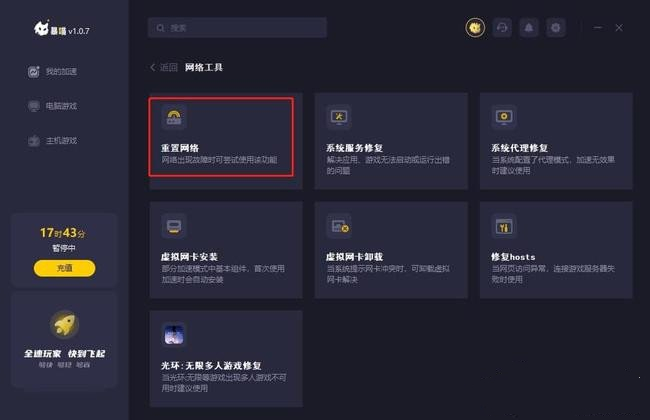Go back with the 返回 link
Image resolution: width=650 pixels, height=420 pixels.
pos(164,68)
